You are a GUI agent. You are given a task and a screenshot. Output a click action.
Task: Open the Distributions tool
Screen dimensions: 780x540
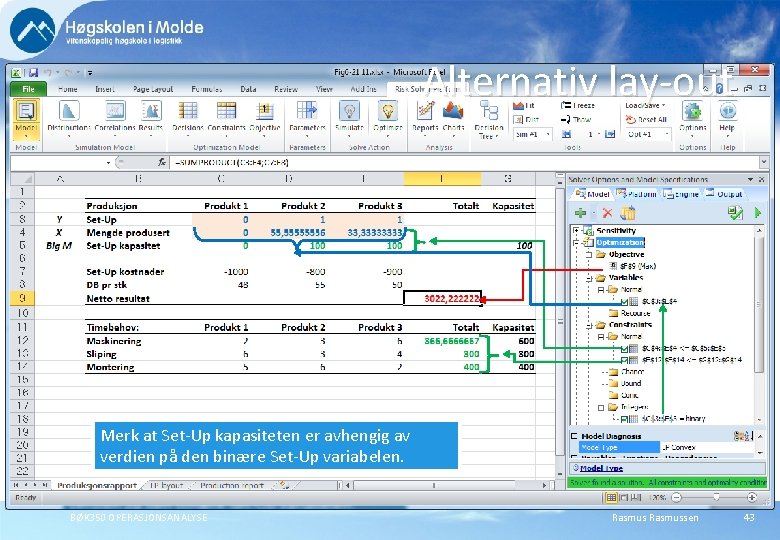coord(69,117)
